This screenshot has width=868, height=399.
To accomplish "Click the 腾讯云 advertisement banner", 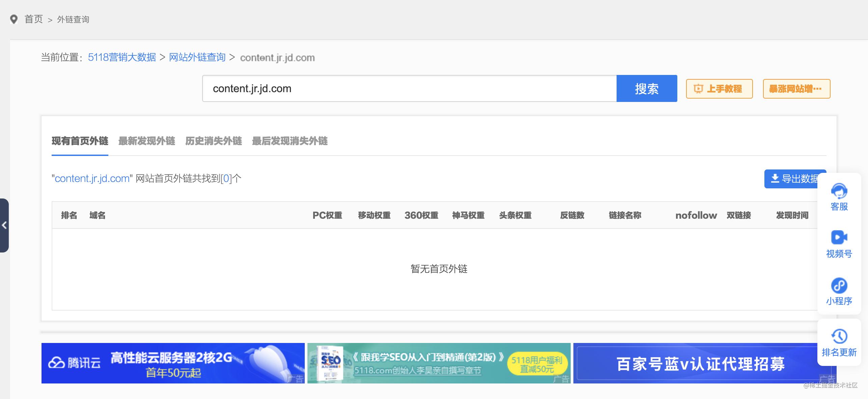I will click(x=173, y=363).
